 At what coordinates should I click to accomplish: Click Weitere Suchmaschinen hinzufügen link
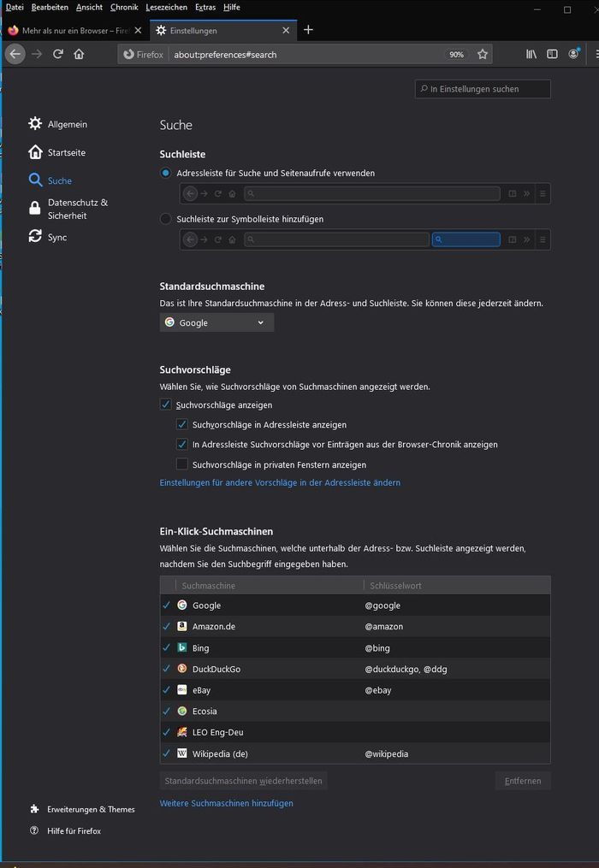coord(227,803)
